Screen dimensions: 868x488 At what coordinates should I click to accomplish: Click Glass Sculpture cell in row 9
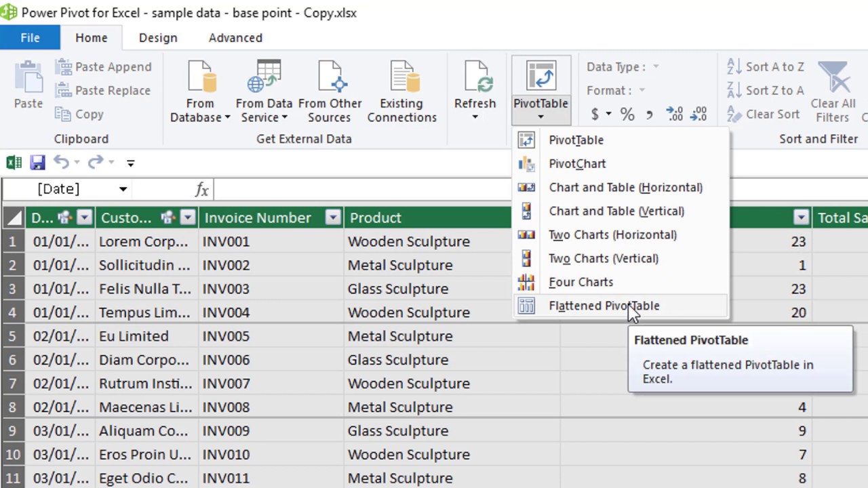(x=452, y=431)
